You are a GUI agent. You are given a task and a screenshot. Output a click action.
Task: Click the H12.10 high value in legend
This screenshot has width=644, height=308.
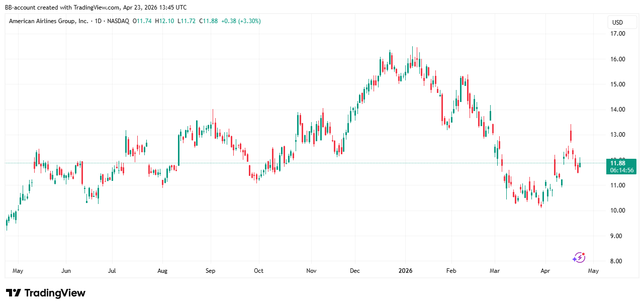coord(164,21)
